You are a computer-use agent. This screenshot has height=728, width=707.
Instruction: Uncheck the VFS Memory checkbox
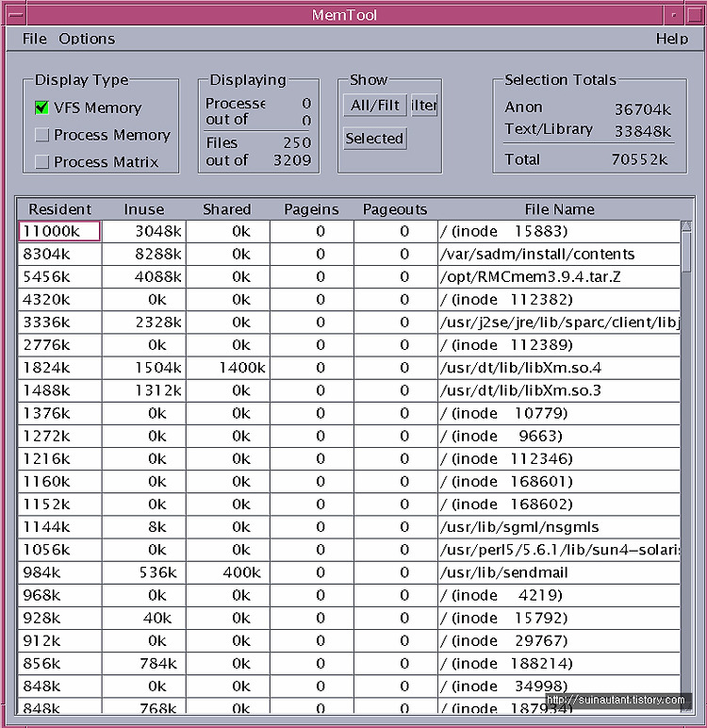click(41, 108)
